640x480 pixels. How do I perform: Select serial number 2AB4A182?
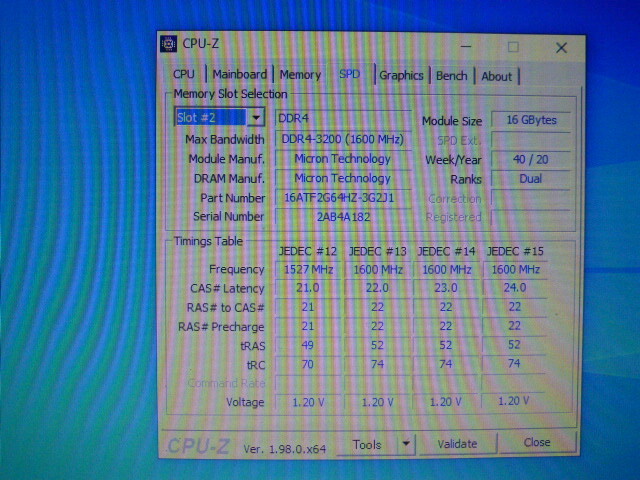click(343, 217)
